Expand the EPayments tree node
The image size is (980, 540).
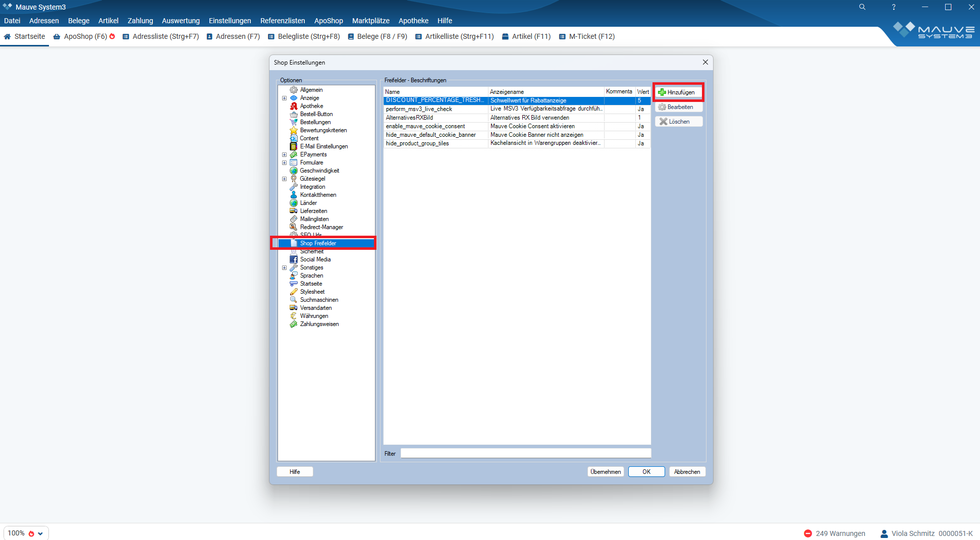[x=284, y=154]
